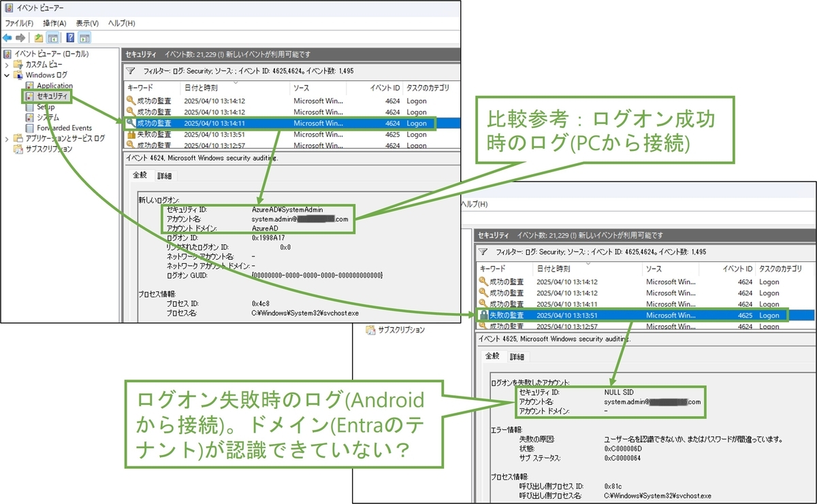Image resolution: width=817 pixels, height=504 pixels.
Task: Switch to 詳細 tab in left window
Action: [164, 175]
